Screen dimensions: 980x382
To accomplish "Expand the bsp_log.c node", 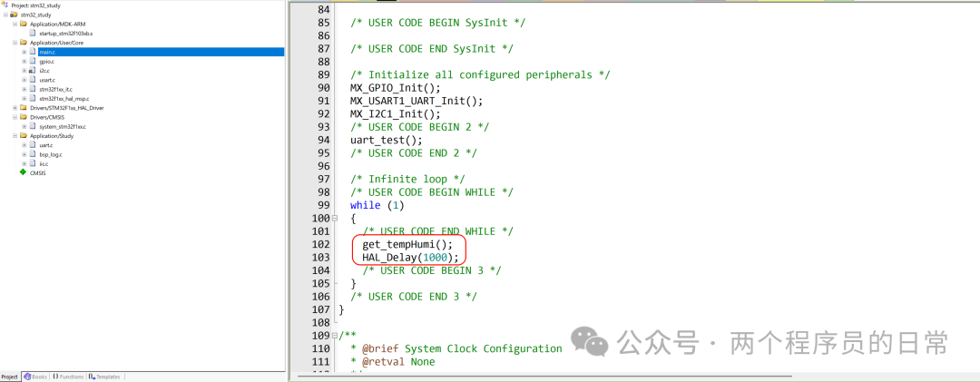I will pos(24,154).
